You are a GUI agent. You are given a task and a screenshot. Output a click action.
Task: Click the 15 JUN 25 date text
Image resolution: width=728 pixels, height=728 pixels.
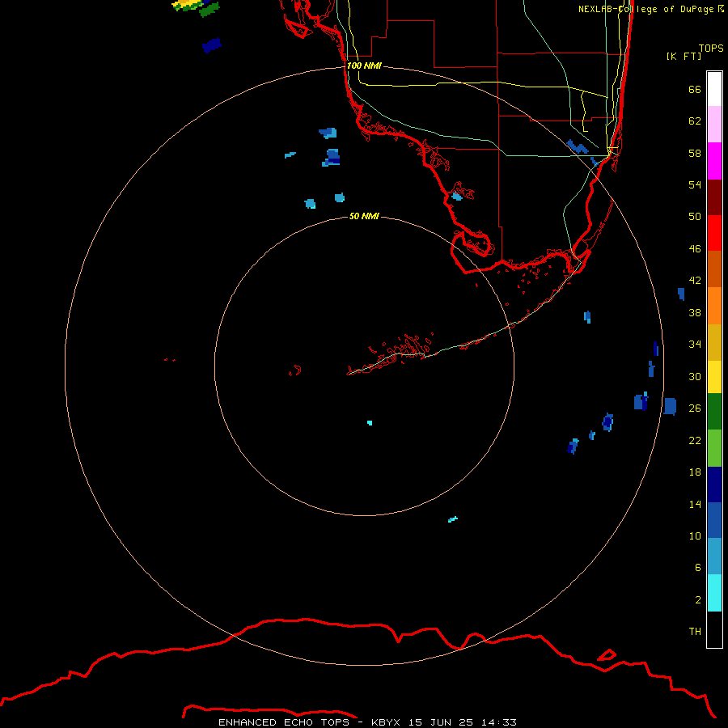(x=441, y=722)
